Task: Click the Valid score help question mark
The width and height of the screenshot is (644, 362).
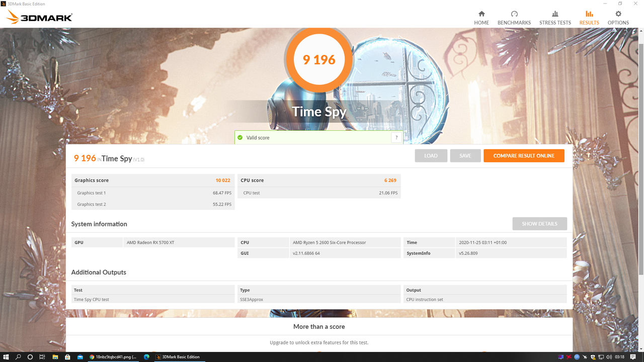Action: [396, 137]
